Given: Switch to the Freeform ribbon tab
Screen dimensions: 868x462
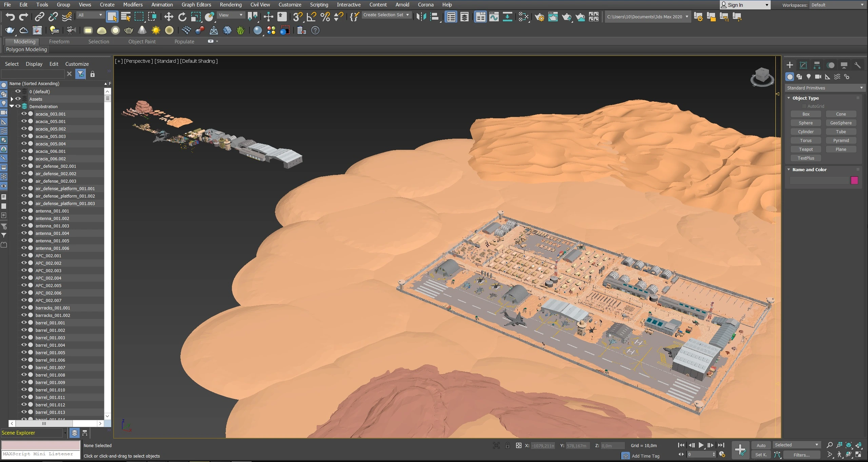Looking at the screenshot, I should [x=59, y=41].
